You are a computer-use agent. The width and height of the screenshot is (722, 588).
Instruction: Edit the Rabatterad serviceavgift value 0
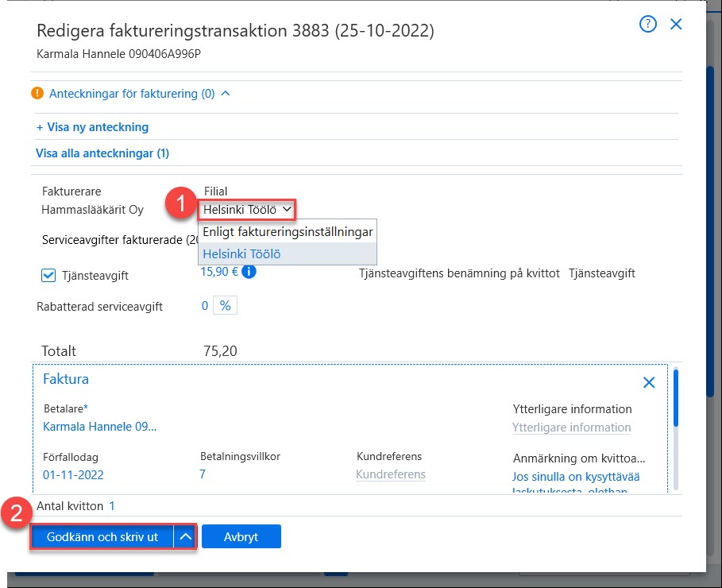click(205, 305)
